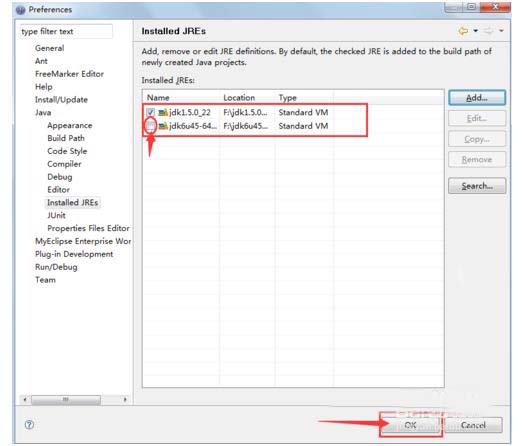Image resolution: width=522 pixels, height=446 pixels.
Task: Select Compiler under Java preferences
Action: pos(64,164)
